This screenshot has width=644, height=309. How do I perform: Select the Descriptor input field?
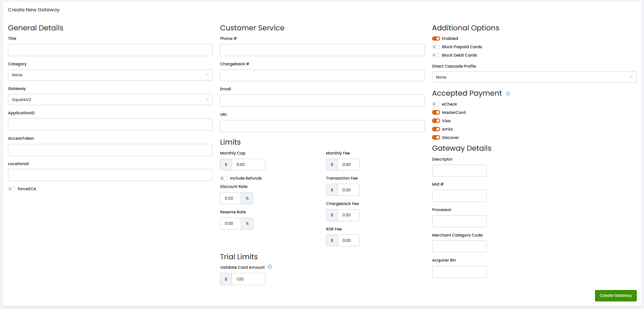tap(459, 171)
